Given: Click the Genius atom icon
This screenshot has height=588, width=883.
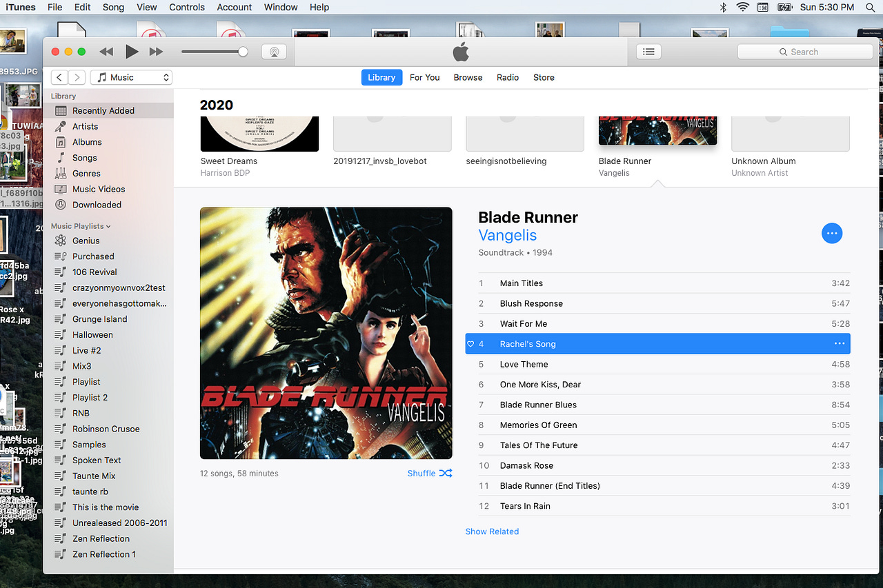Looking at the screenshot, I should (61, 241).
